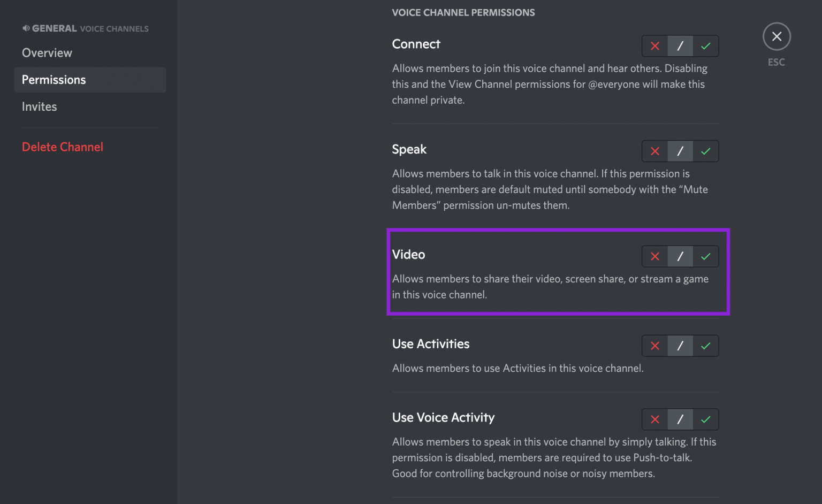
Task: Allow the Video permission with the green check
Action: click(705, 256)
